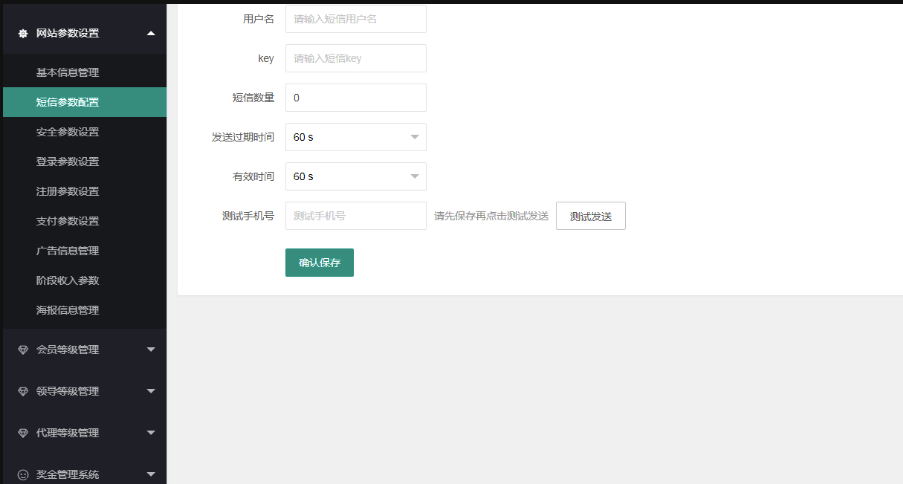Focus the 用户名 input field
The width and height of the screenshot is (903, 484).
355,19
